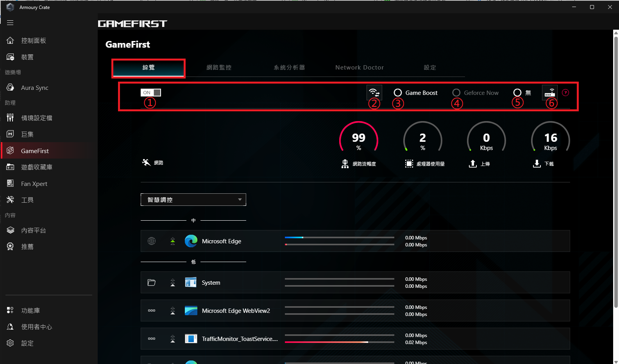
Task: Click TrafficMonitor_ToastService download bandwidth bar
Action: tap(340, 342)
